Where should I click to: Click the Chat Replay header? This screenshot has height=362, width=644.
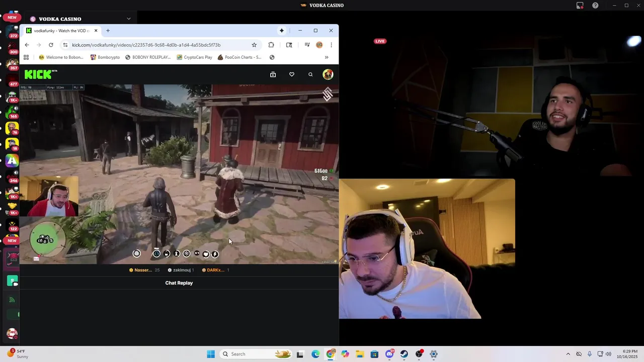tap(179, 283)
